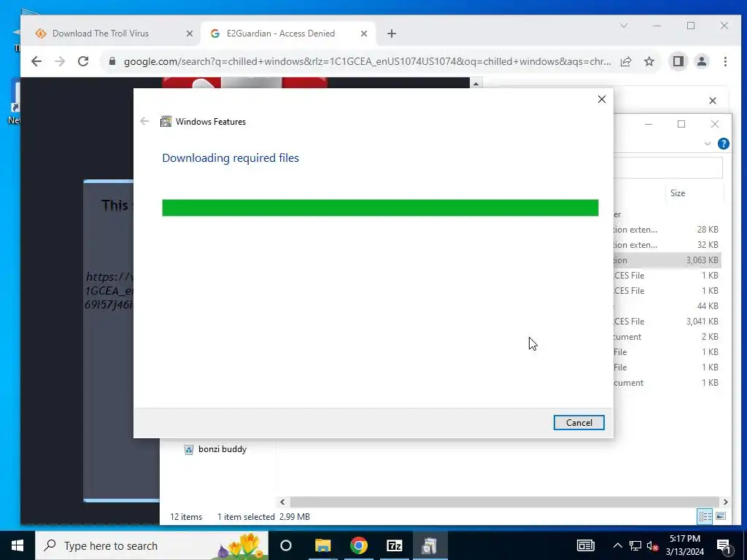Open News and interests taskbar icon

[586, 545]
